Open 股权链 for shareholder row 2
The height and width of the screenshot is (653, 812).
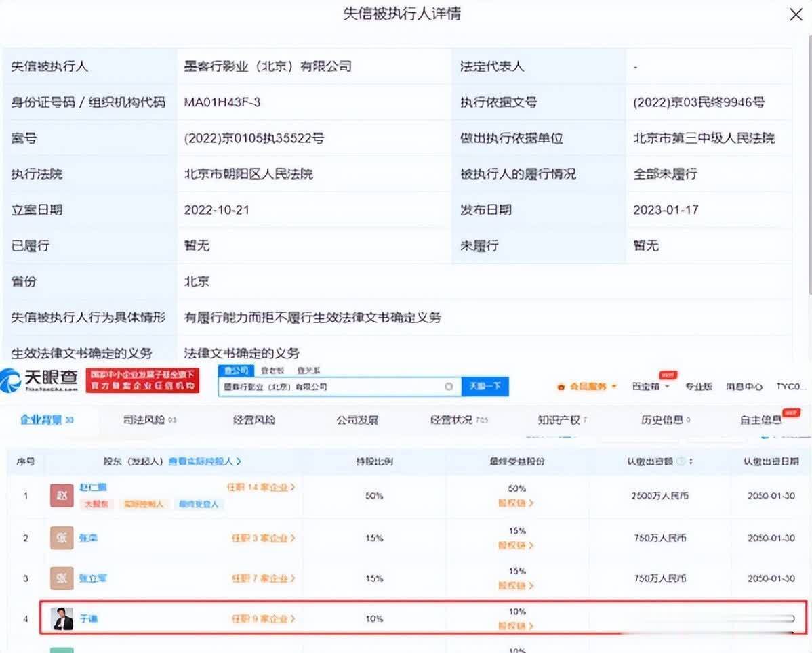[516, 545]
